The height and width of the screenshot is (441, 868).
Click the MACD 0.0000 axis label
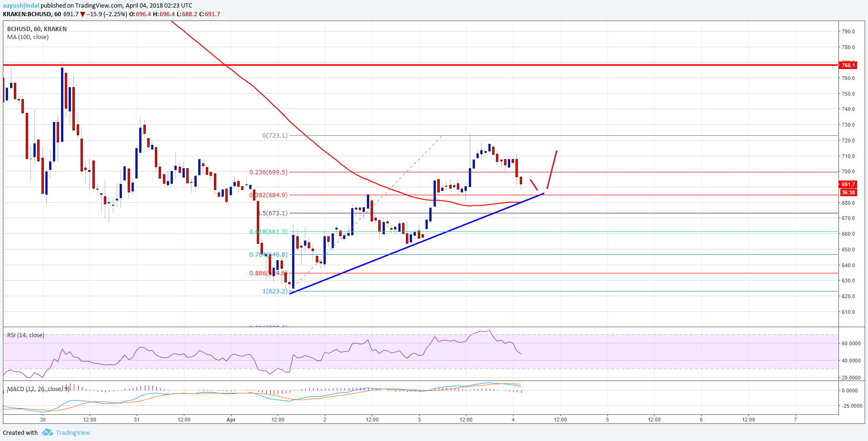(850, 391)
